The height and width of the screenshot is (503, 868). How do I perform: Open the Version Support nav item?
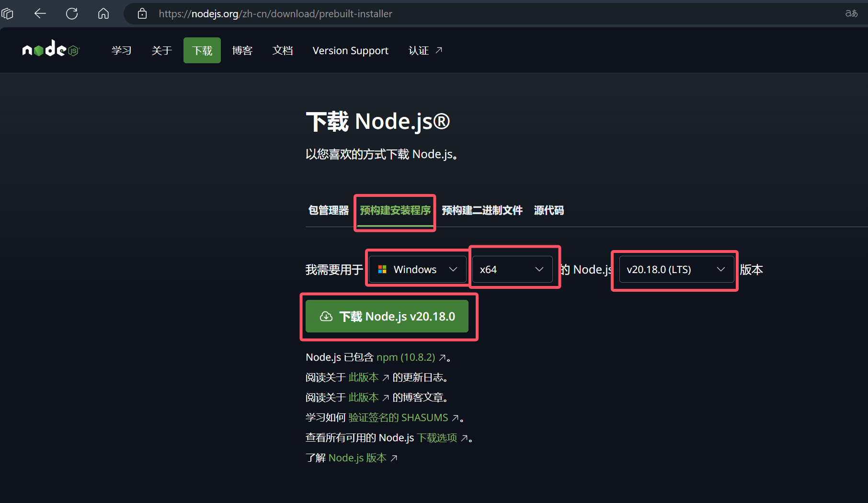(x=350, y=50)
